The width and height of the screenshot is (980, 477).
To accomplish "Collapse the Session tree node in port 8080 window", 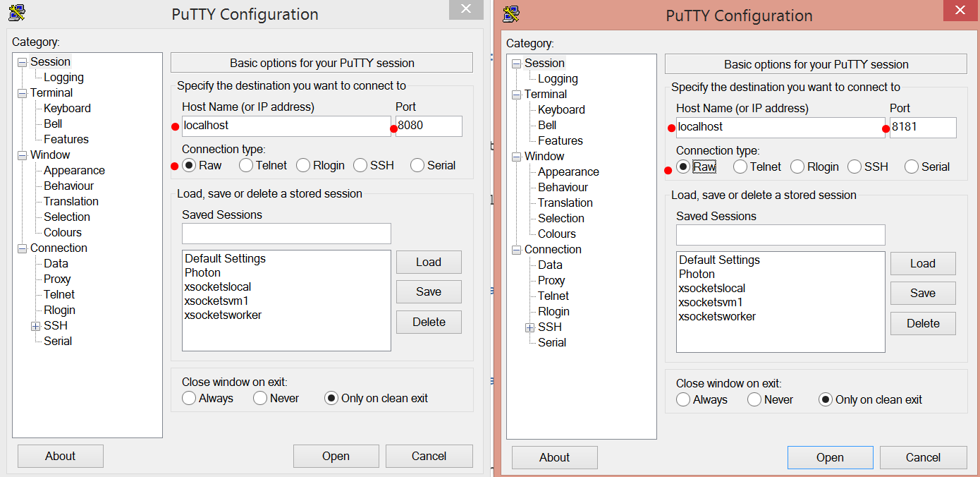I will coord(23,62).
